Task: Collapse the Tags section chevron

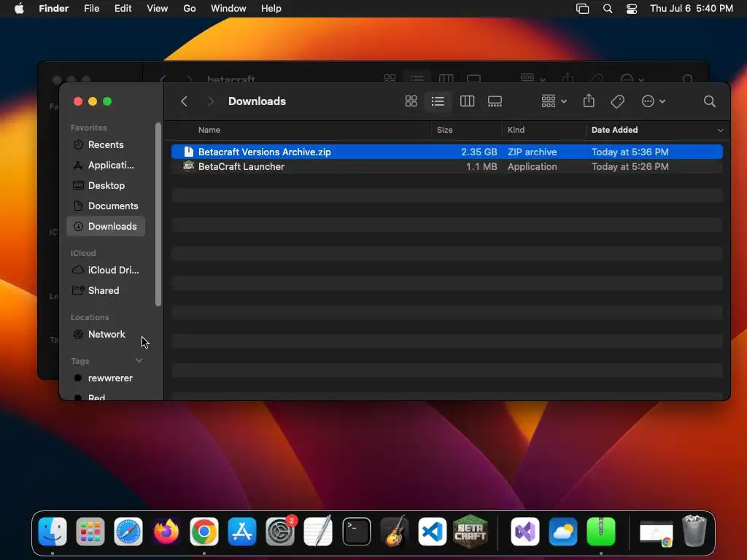Action: coord(139,360)
